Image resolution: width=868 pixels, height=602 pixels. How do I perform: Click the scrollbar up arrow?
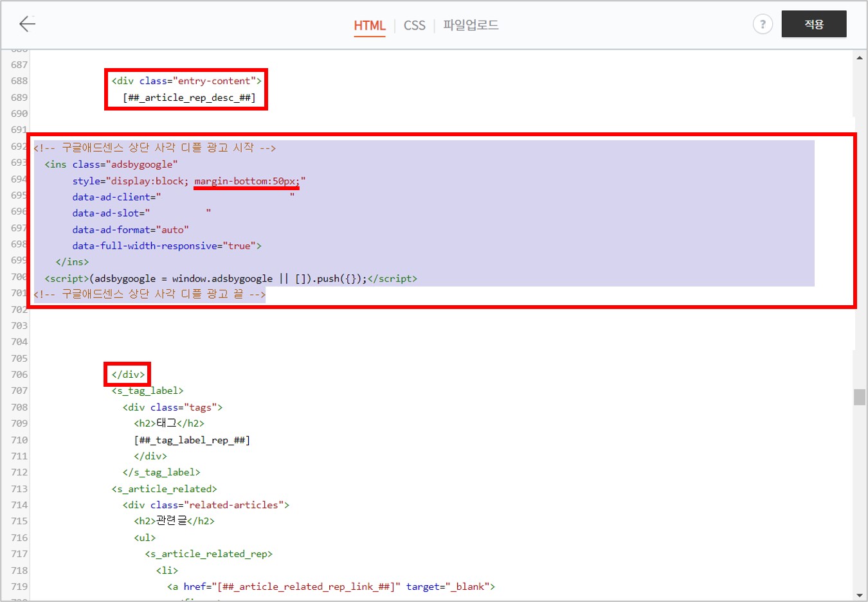pyautogui.click(x=860, y=58)
